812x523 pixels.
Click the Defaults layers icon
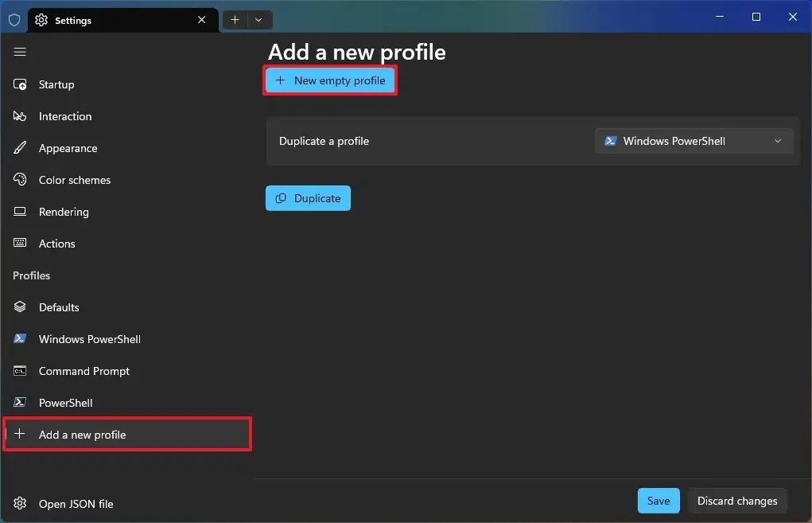point(20,307)
